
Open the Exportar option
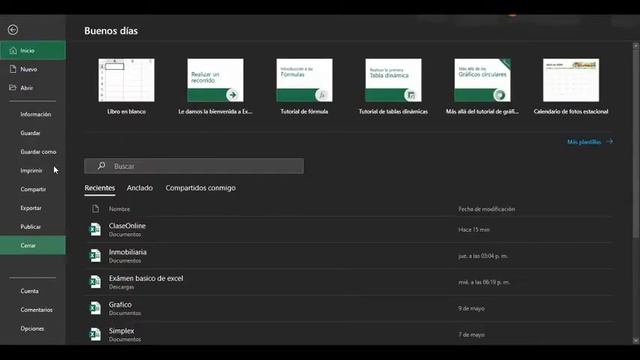pos(31,208)
